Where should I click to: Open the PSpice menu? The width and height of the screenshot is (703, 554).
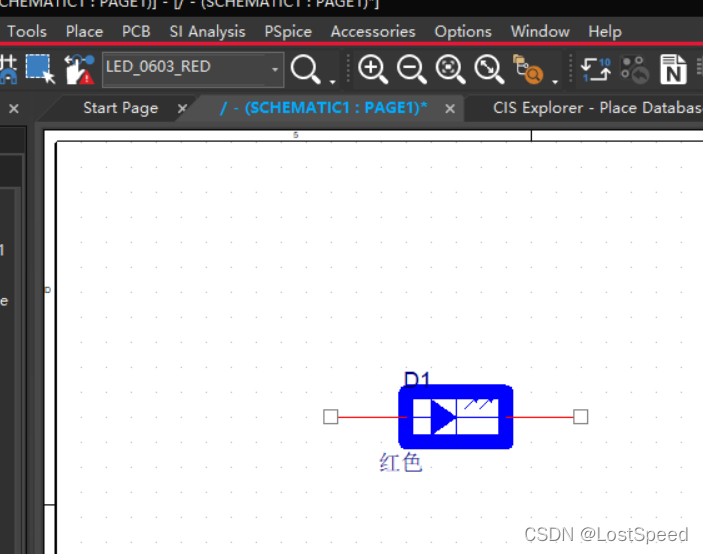[288, 31]
